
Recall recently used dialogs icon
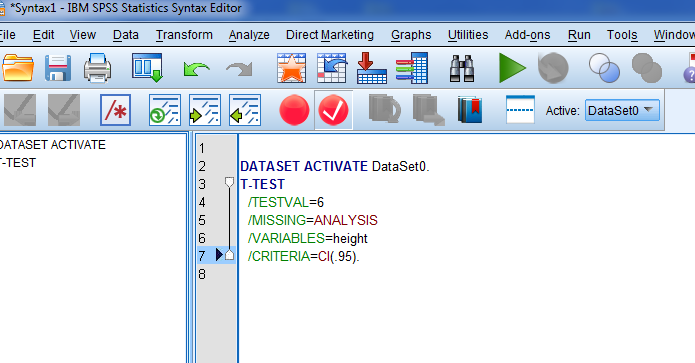pyautogui.click(x=148, y=68)
